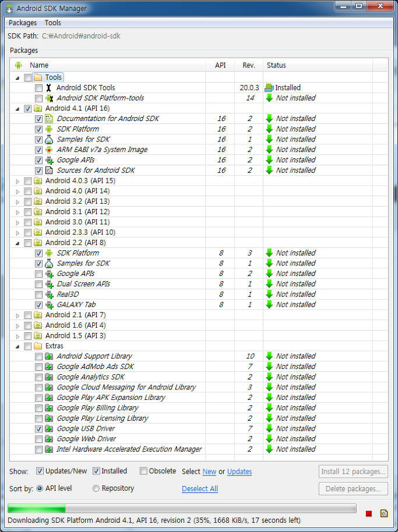The height and width of the screenshot is (532, 398).
Task: Select the Android 1.5 (API 3) row
Action: click(199, 335)
